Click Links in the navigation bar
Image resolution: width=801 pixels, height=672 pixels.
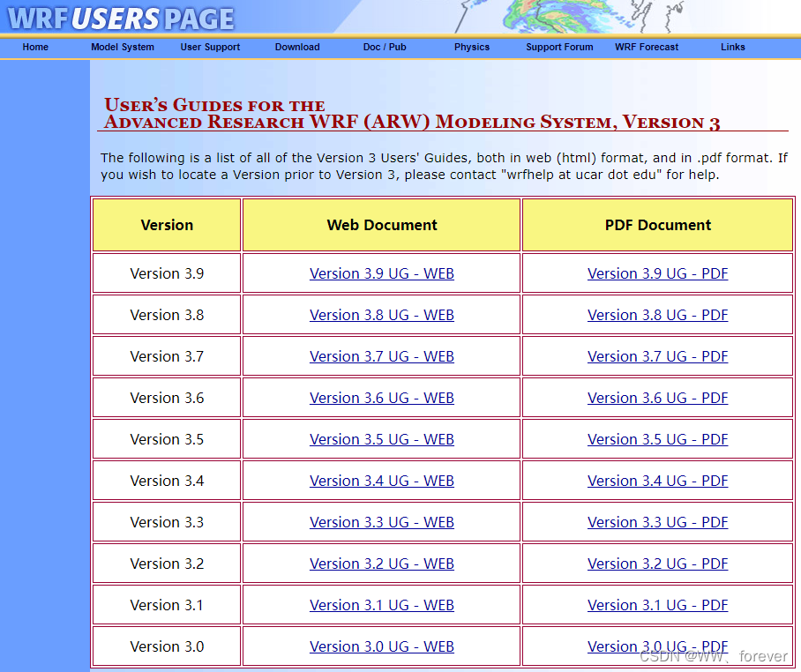coord(733,47)
